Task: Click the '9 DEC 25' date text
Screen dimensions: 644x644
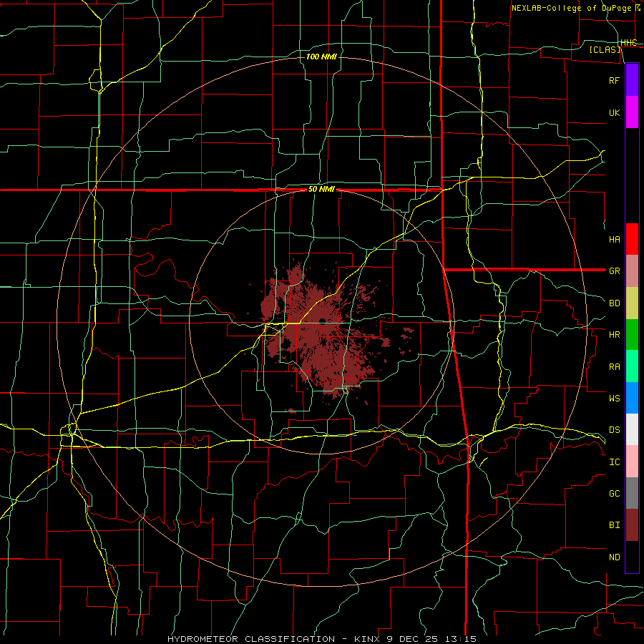Action: 412,639
